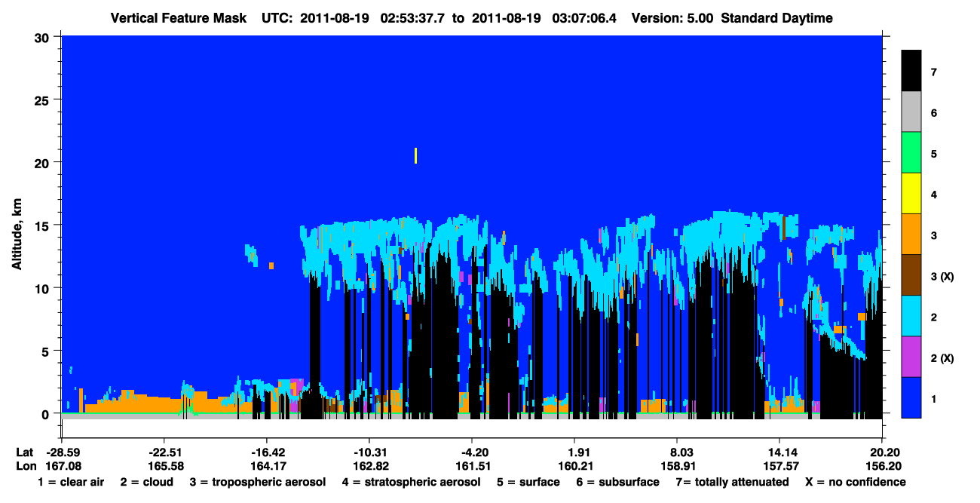Viewport: 980px width, 503px height.
Task: Click the longitude value 156.20
Action: point(882,466)
